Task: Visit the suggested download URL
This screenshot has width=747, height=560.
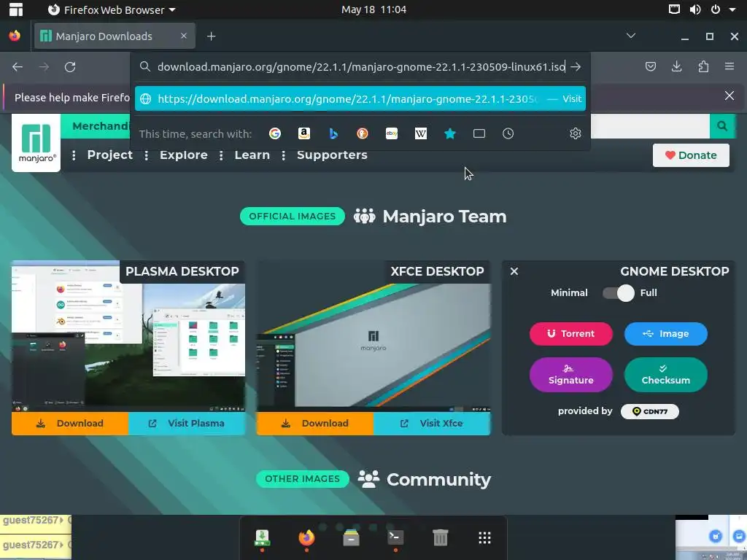Action: pos(360,98)
